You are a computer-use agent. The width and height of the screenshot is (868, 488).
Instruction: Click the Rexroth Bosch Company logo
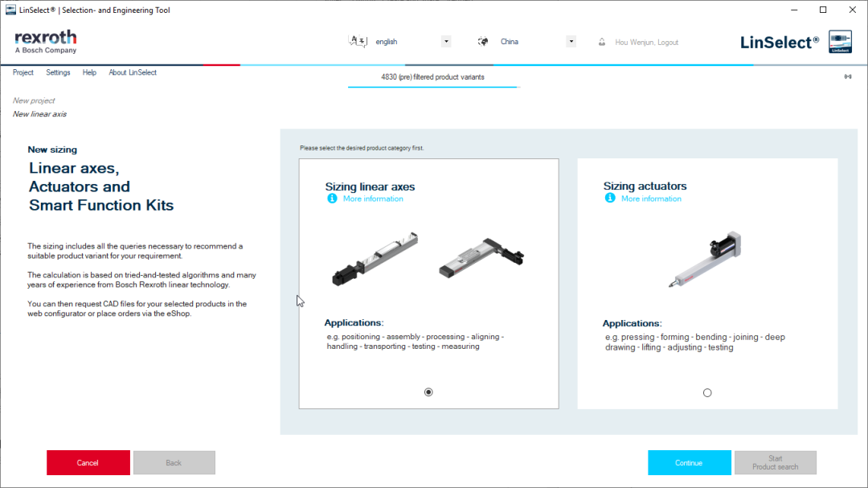(x=45, y=42)
